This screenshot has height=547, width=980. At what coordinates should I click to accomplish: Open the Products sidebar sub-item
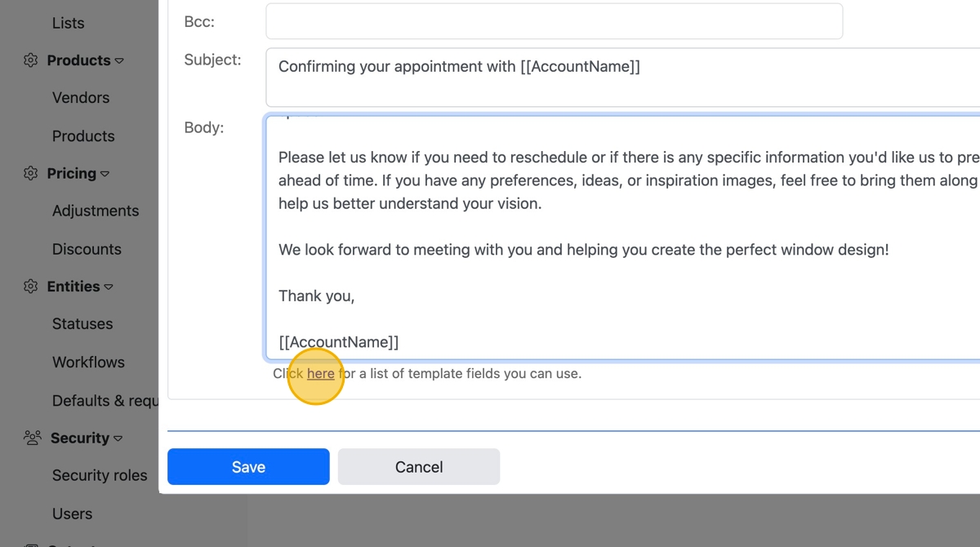coord(83,136)
